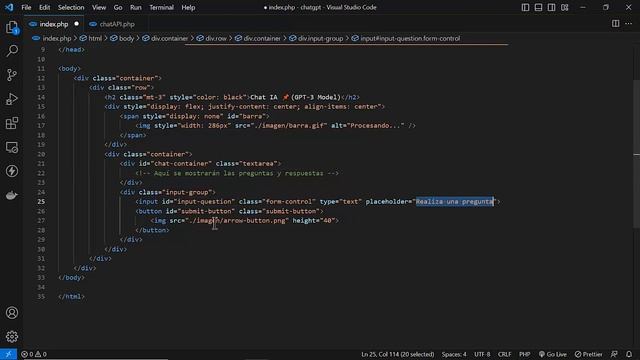Image resolution: width=640 pixels, height=360 pixels.
Task: Click line number 25 in gutter
Action: tap(41, 202)
